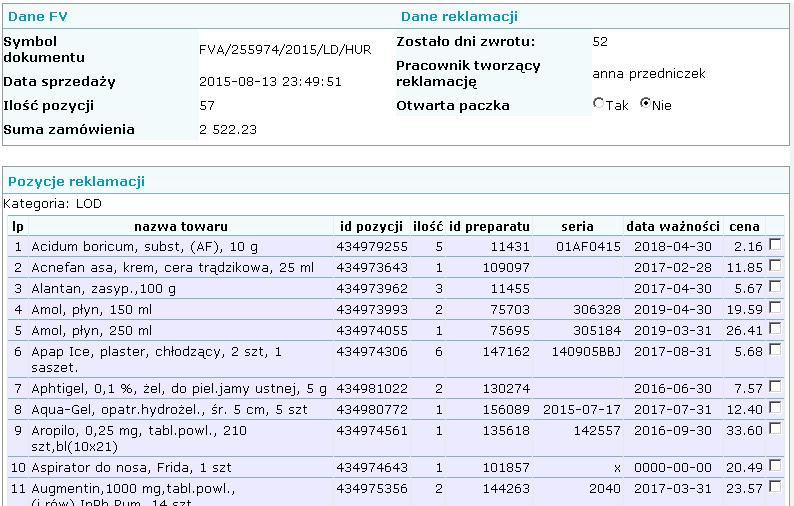
Task: Click series value 140905BBJ
Action: pos(586,352)
